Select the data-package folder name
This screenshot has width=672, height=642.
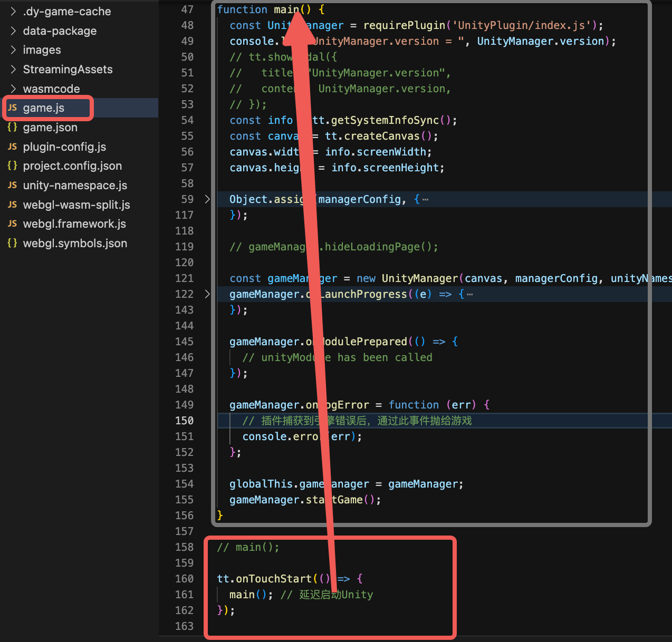[60, 31]
